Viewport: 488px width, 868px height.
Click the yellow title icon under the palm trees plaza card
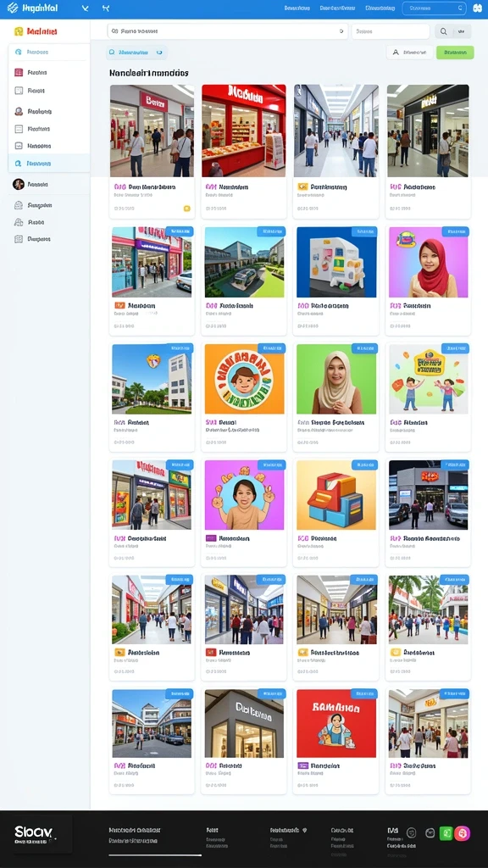coord(395,653)
